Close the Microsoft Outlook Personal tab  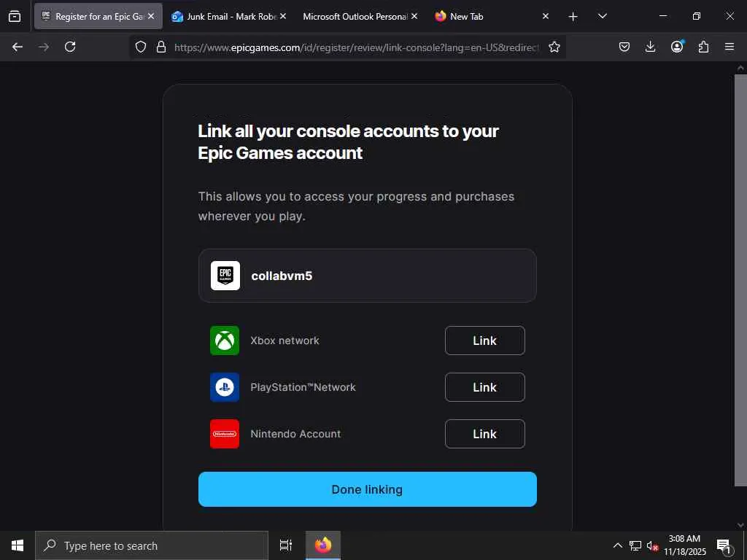pos(414,16)
